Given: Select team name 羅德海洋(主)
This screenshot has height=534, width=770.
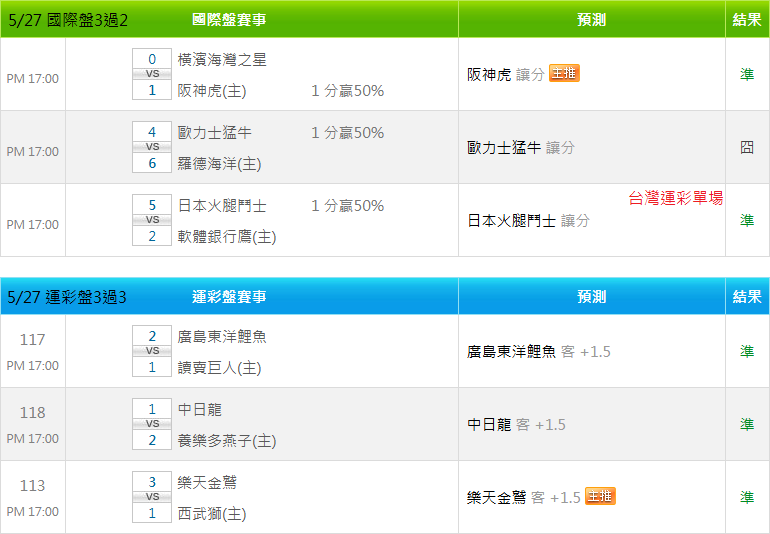Looking at the screenshot, I should coord(219,164).
